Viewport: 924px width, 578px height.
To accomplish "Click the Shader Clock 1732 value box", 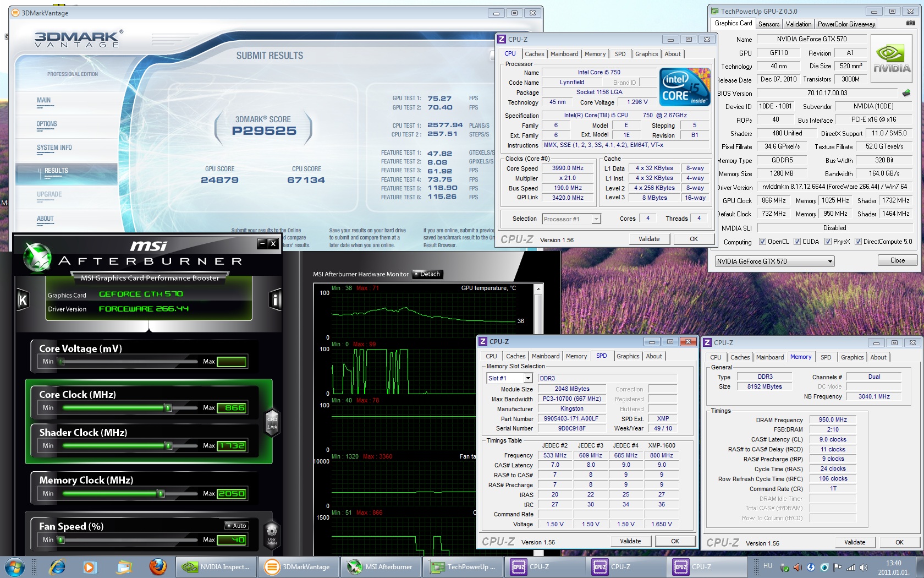I will coord(232,446).
